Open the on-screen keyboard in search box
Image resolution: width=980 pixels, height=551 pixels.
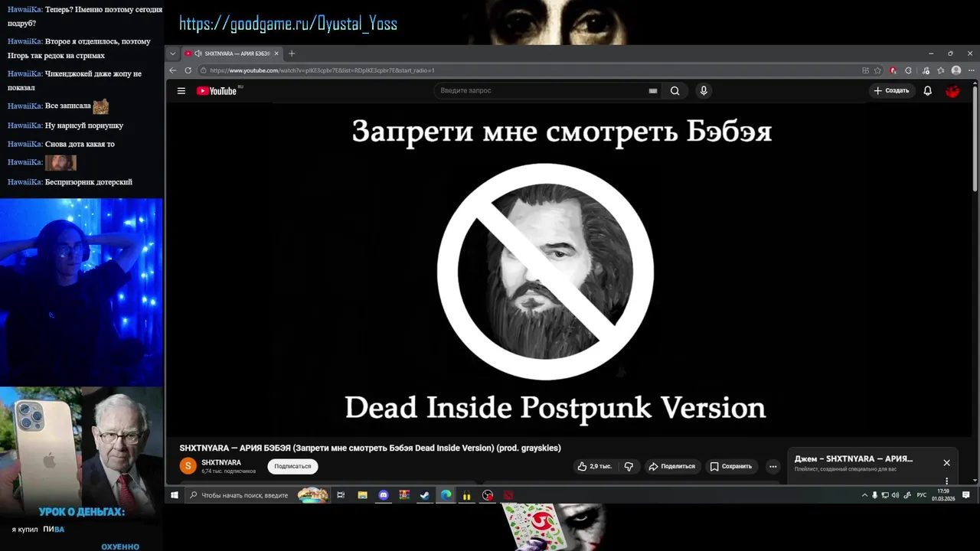(x=653, y=90)
